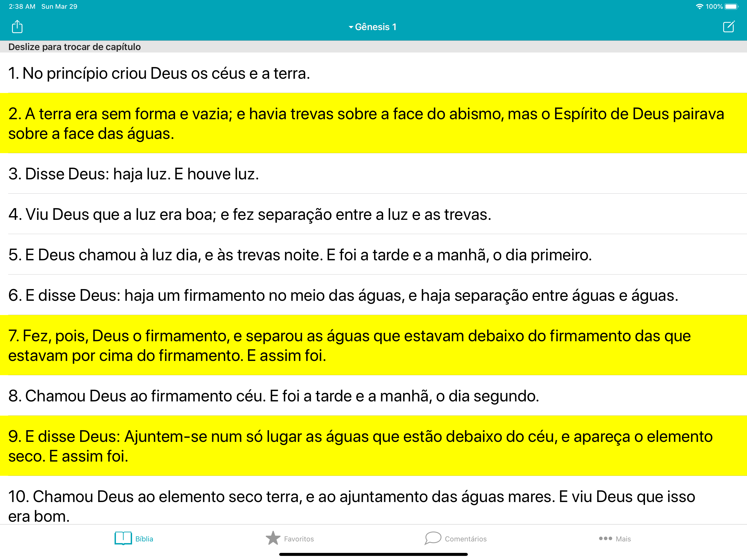Tap the battery status icon

coord(731,6)
